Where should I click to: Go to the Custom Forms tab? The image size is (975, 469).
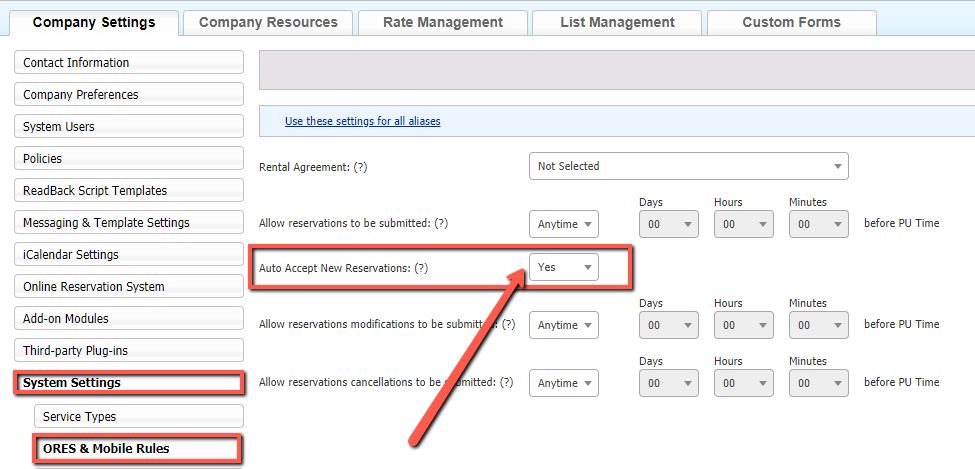coord(791,22)
